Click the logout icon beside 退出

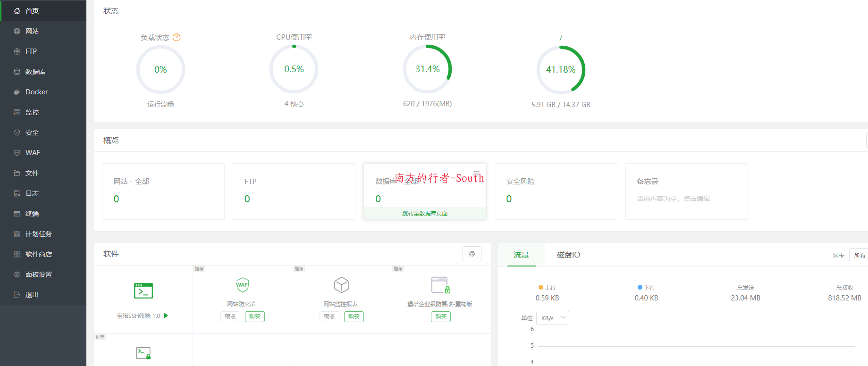[17, 295]
